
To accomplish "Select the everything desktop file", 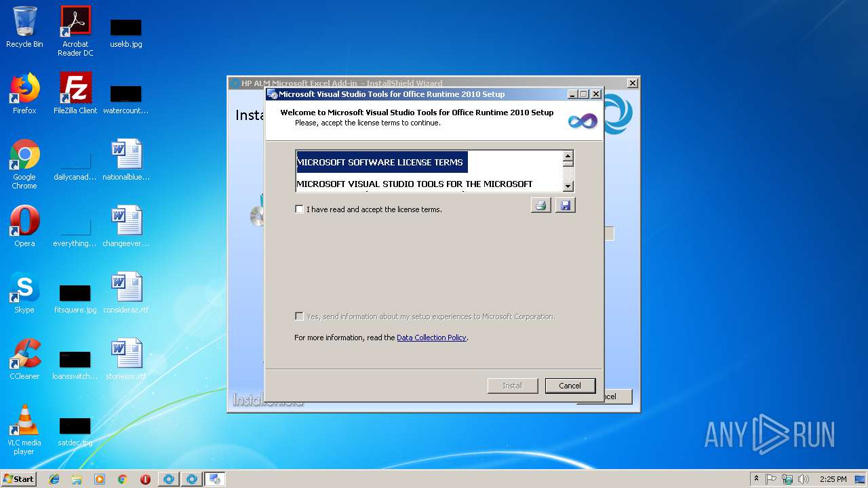I will coord(75,231).
